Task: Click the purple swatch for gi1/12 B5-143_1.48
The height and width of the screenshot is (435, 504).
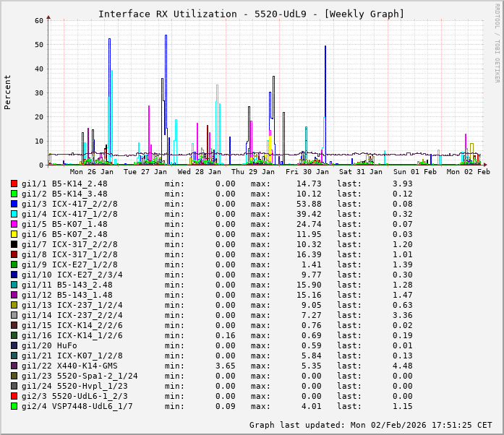Action: (14, 295)
